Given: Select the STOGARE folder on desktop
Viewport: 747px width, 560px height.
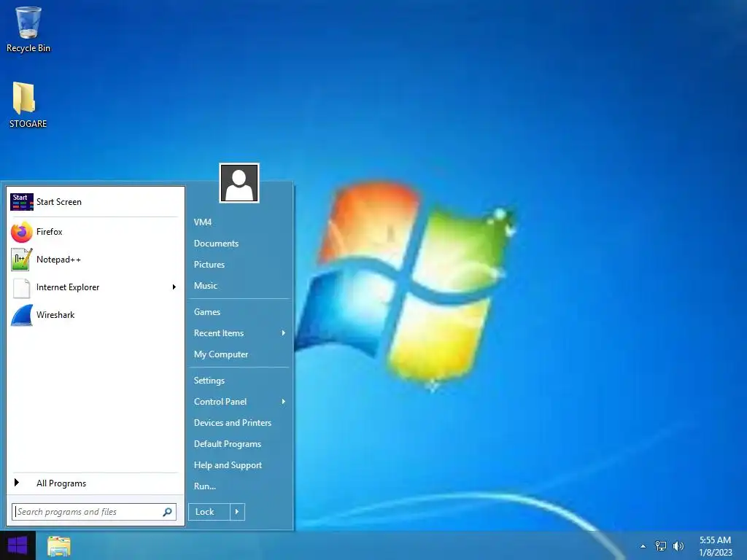Looking at the screenshot, I should (28, 105).
